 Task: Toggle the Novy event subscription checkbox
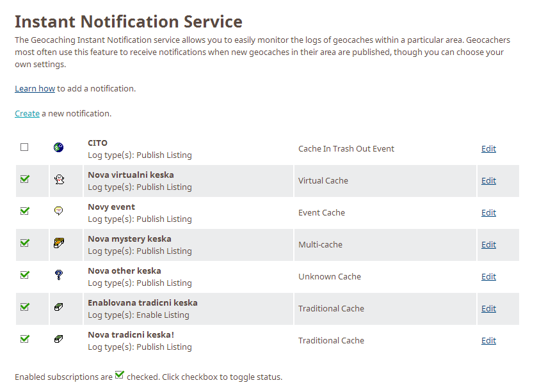[x=25, y=211]
